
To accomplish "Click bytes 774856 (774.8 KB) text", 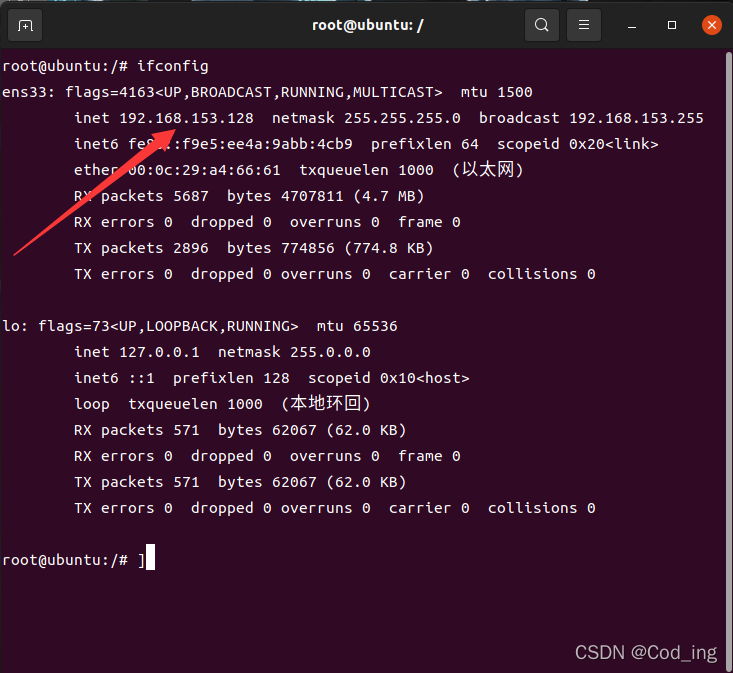I will (330, 248).
